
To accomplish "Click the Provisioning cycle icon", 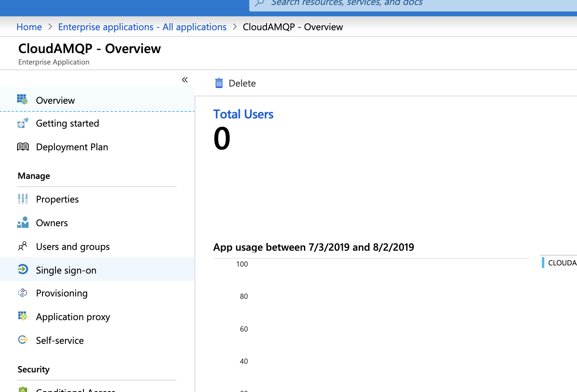I will click(22, 293).
